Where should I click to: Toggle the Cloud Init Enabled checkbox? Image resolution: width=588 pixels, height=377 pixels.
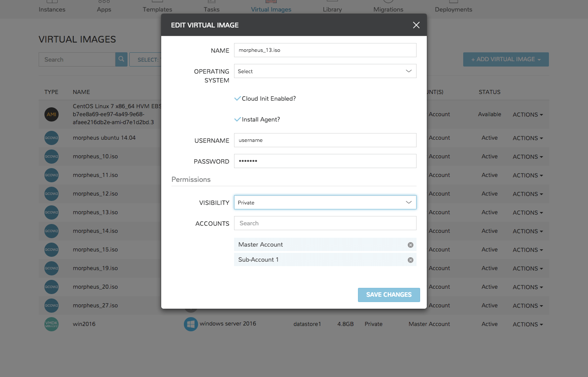(x=238, y=99)
